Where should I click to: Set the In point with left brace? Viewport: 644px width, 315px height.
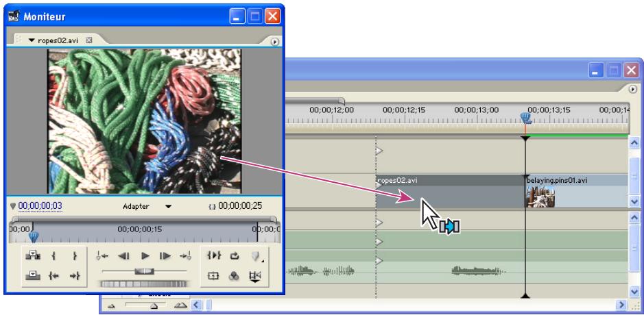click(x=52, y=256)
